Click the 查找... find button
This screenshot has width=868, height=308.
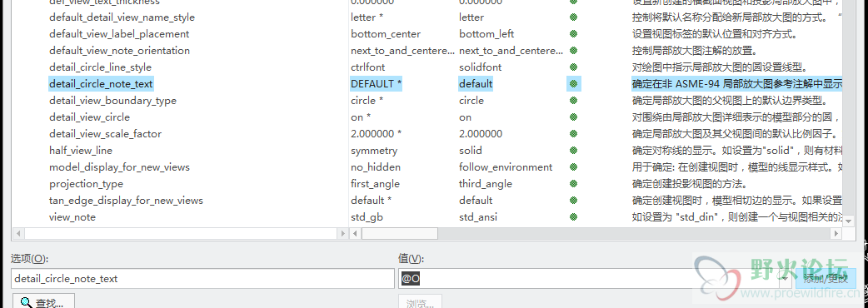(x=42, y=302)
